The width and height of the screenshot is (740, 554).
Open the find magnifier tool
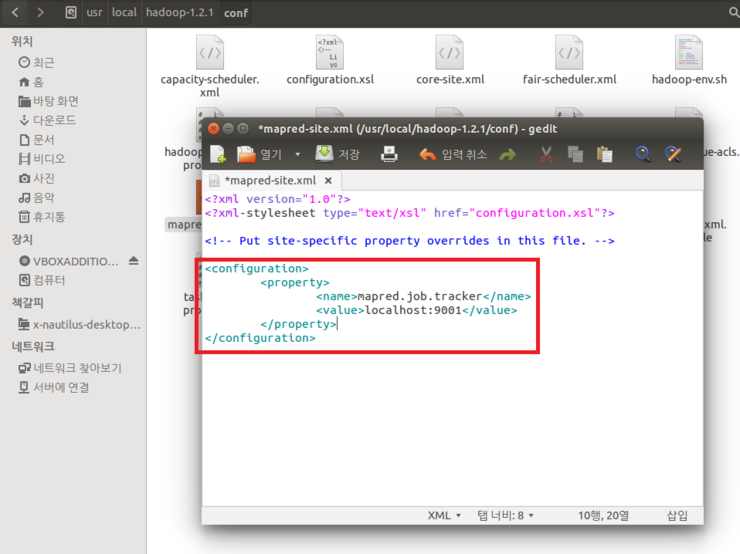(643, 154)
